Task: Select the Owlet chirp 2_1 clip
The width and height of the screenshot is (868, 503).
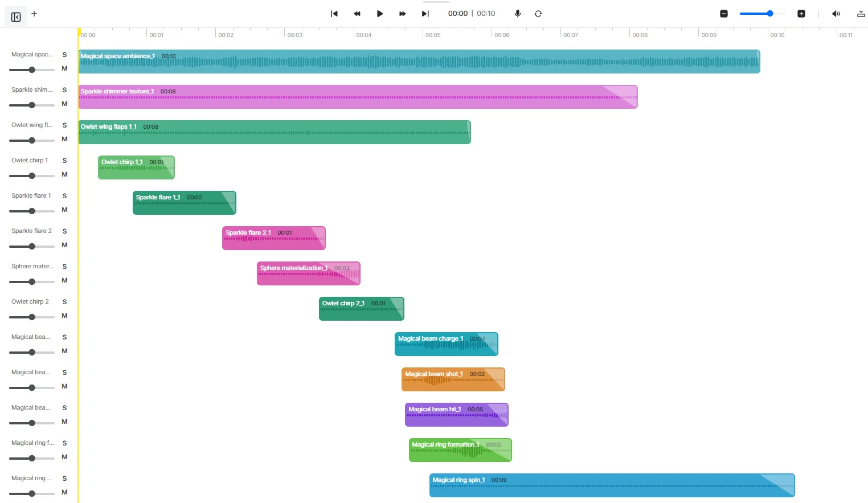Action: (362, 309)
